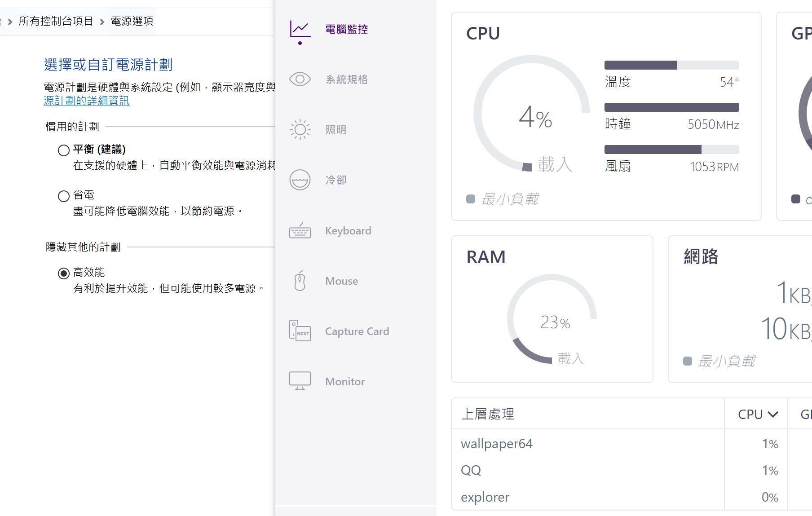Select the 冷卻 cooling icon

(300, 180)
